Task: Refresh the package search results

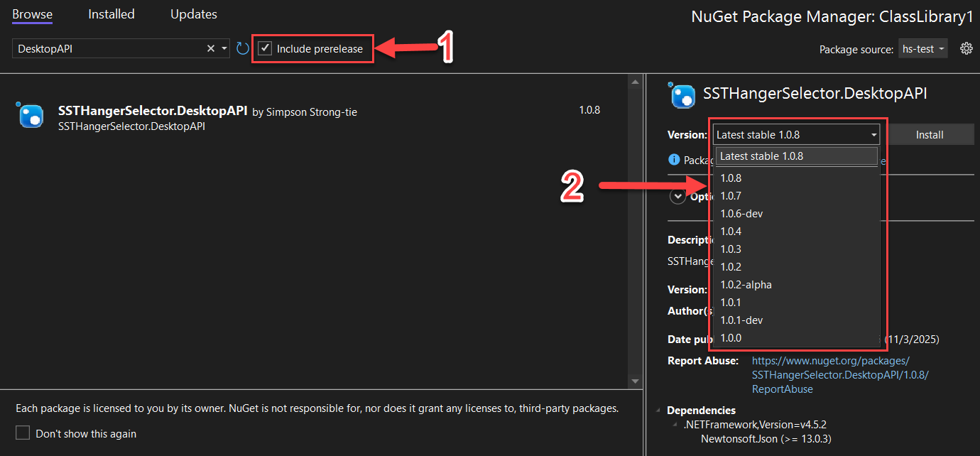Action: click(x=241, y=48)
